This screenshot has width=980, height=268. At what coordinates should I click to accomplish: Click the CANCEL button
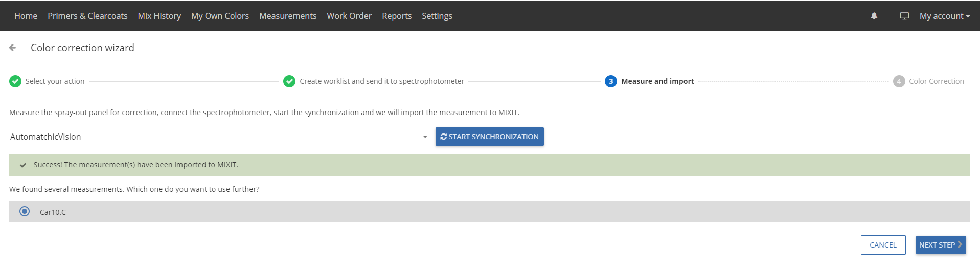883,245
